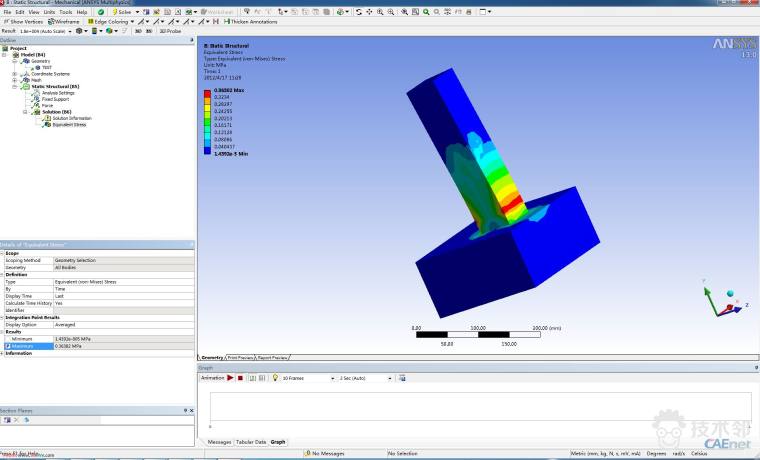Switch to the Report Preview tab
This screenshot has width=760, height=460.
pos(273,357)
